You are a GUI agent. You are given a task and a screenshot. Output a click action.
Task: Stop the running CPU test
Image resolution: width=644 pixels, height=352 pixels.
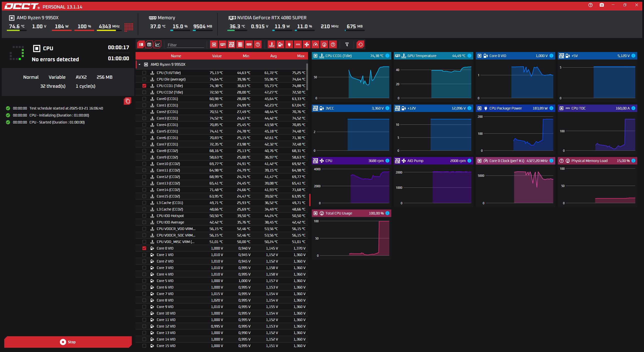68,342
